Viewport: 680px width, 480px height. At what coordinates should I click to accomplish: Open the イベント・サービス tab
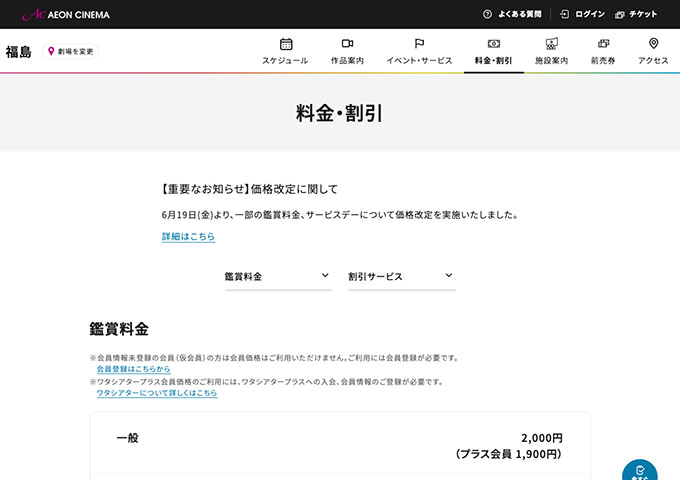pyautogui.click(x=419, y=52)
